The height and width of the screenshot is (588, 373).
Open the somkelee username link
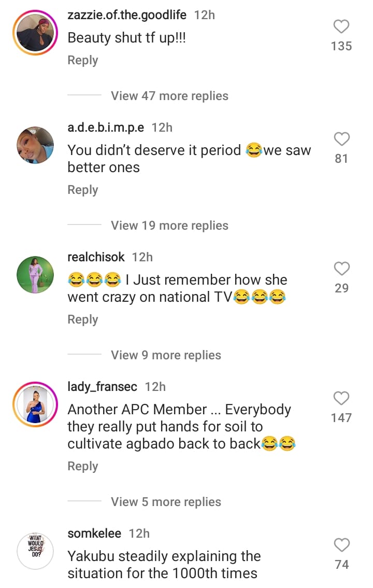[94, 534]
